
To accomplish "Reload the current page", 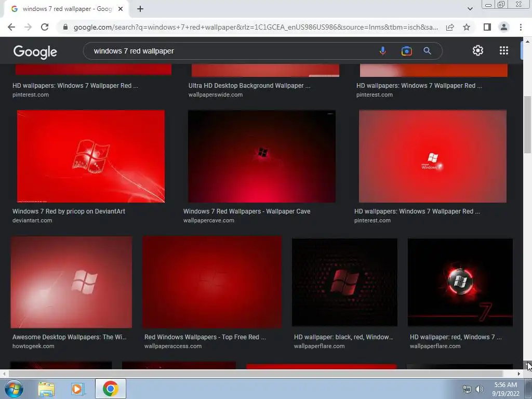I will [x=45, y=27].
